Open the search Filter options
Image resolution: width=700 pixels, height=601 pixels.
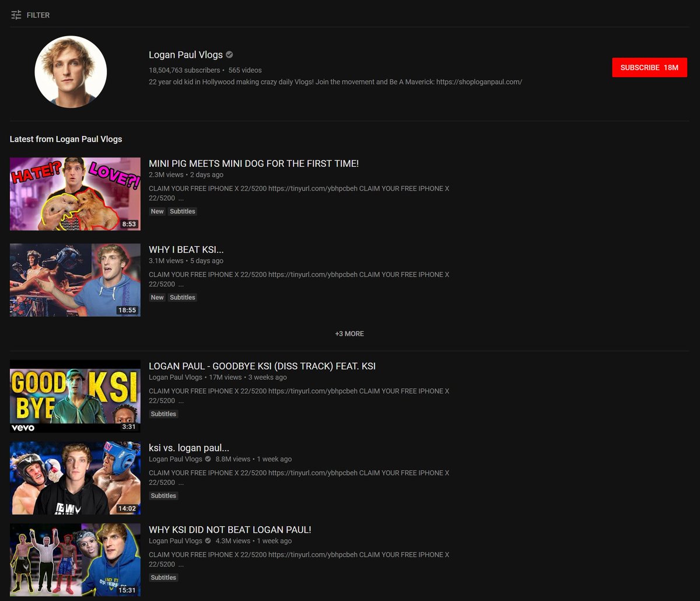30,15
